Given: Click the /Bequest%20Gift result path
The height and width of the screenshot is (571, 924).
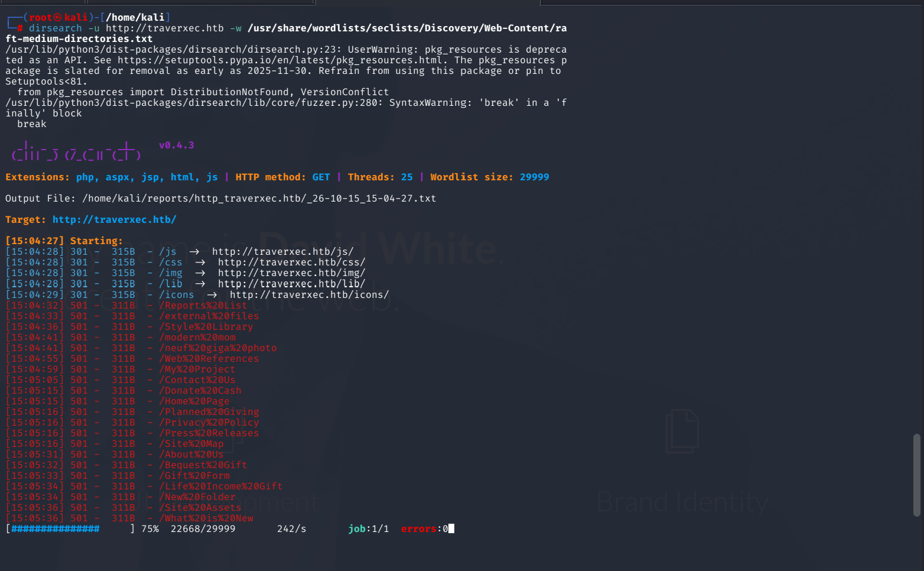Looking at the screenshot, I should click(x=203, y=465).
